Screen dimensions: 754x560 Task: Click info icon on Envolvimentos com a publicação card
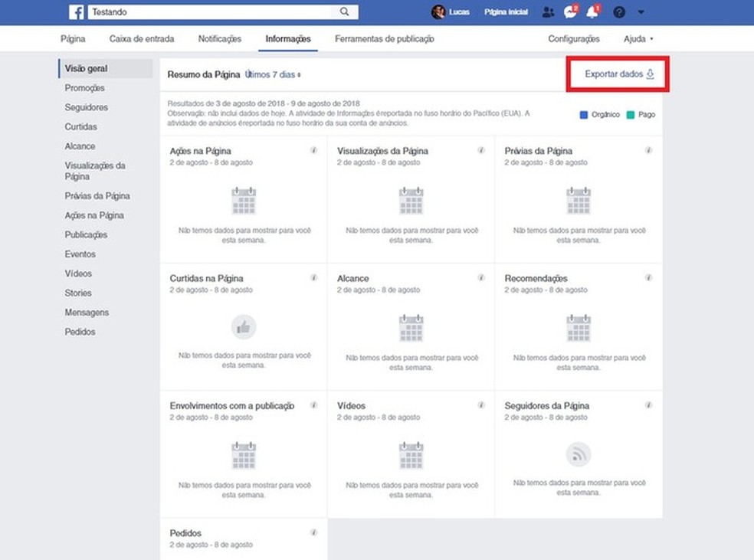313,404
